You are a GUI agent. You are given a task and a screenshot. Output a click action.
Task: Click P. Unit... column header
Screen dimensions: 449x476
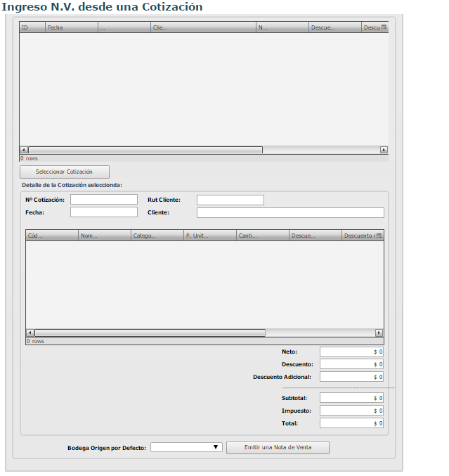[209, 236]
